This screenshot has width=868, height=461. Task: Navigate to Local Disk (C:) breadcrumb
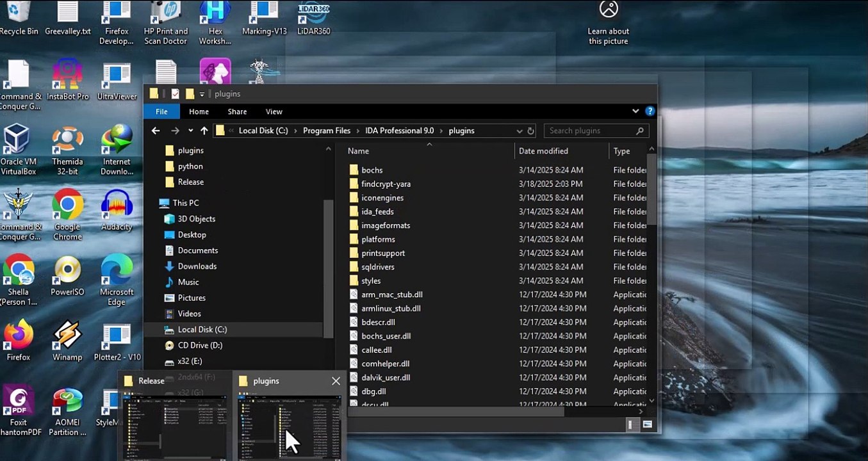pyautogui.click(x=263, y=131)
